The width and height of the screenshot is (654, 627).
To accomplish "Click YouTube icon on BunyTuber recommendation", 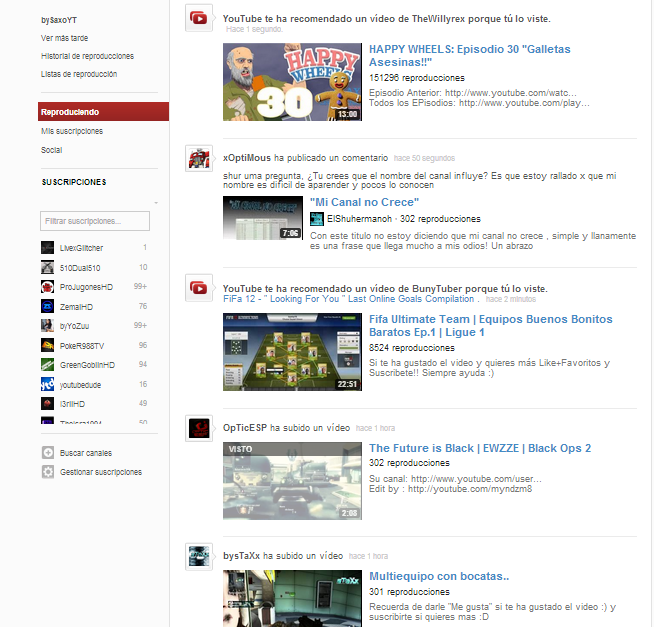I will coord(199,288).
